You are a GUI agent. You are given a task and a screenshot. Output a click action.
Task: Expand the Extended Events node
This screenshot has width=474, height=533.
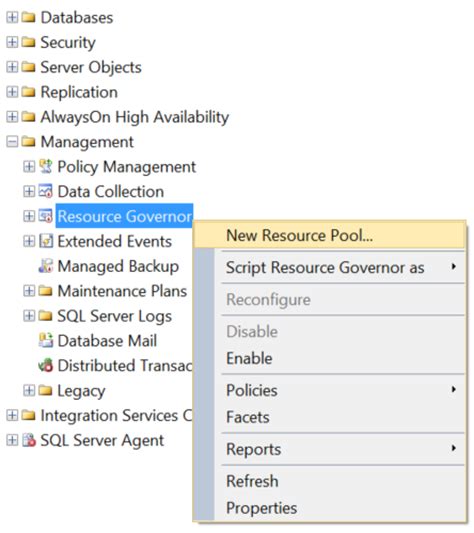(x=29, y=241)
